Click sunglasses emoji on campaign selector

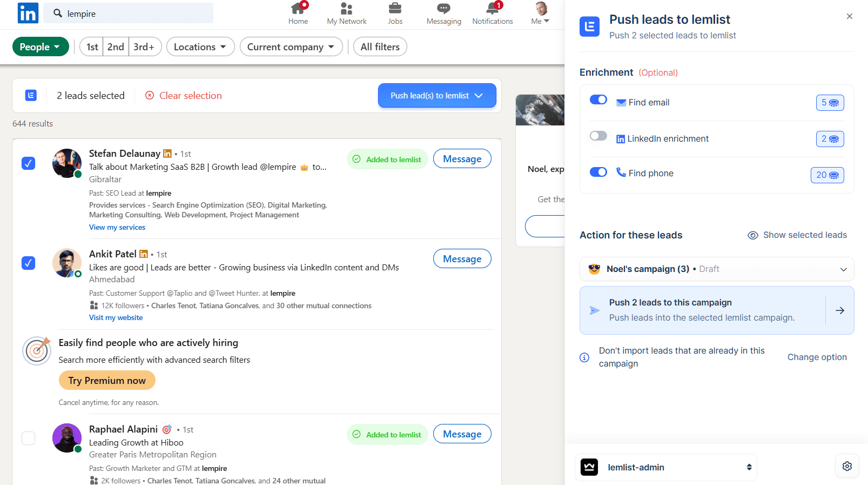594,269
